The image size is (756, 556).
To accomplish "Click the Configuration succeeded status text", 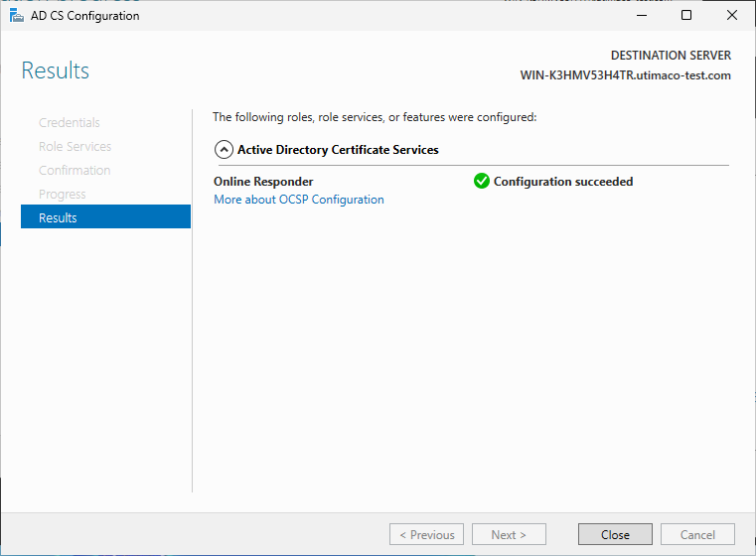I will 563,182.
